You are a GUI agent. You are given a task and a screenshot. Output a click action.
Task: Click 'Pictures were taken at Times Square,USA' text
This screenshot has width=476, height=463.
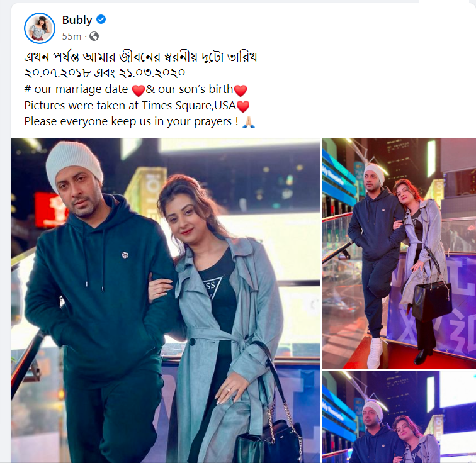130,106
